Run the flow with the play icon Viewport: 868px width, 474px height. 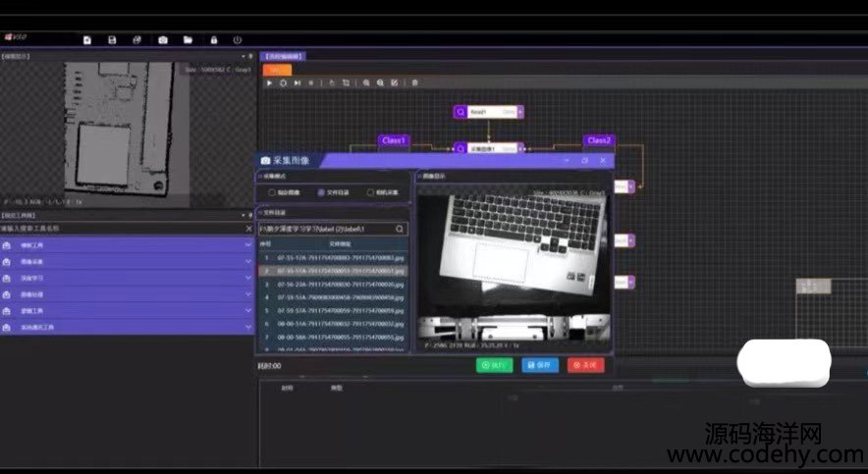(x=270, y=83)
